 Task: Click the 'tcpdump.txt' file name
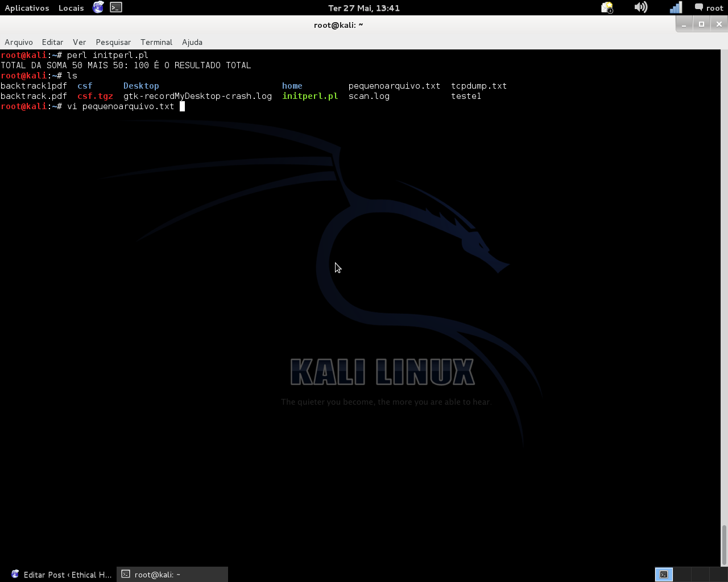pos(479,86)
